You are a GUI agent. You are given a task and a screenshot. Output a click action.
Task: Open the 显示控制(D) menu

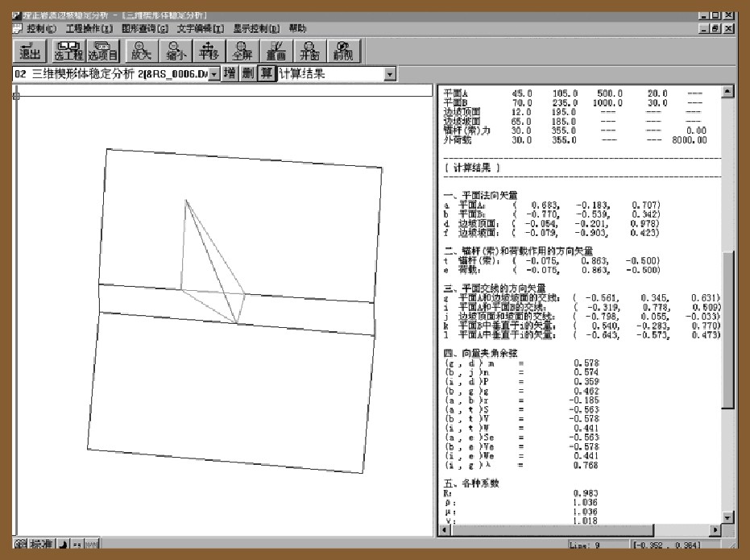coord(256,29)
